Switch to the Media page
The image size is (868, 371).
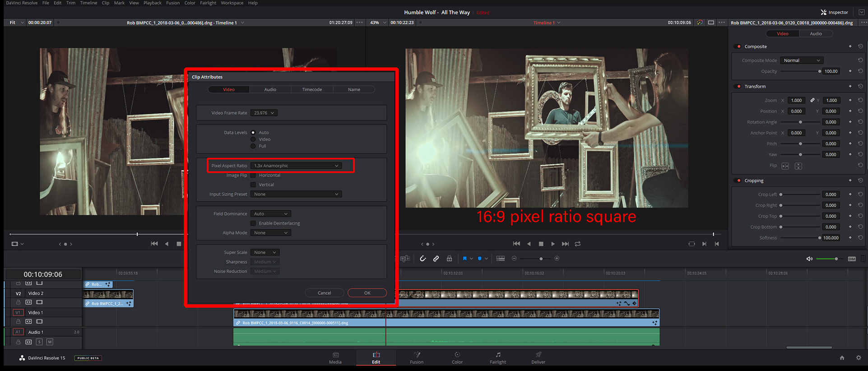point(335,358)
